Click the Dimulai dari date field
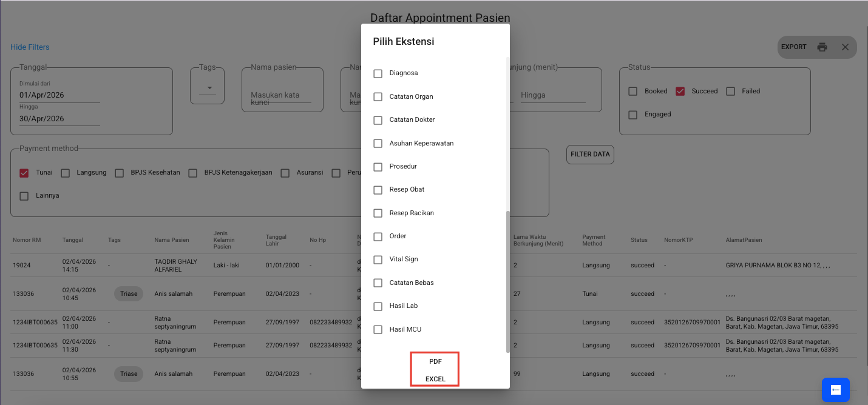Viewport: 868px width, 405px height. (59, 95)
